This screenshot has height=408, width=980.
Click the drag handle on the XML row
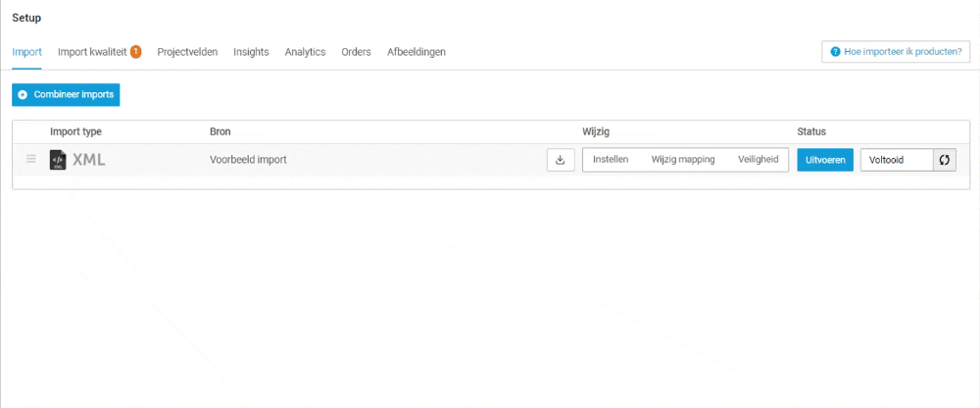tap(31, 159)
